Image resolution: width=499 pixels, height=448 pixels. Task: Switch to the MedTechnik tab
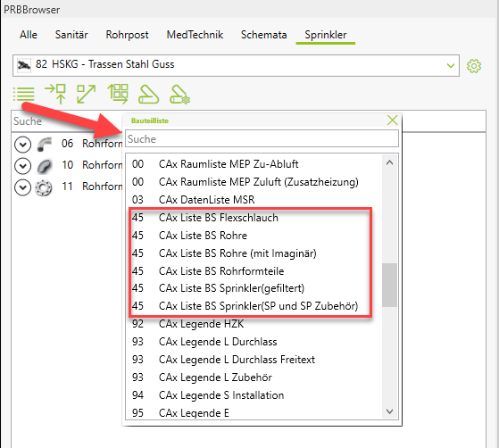(x=195, y=35)
